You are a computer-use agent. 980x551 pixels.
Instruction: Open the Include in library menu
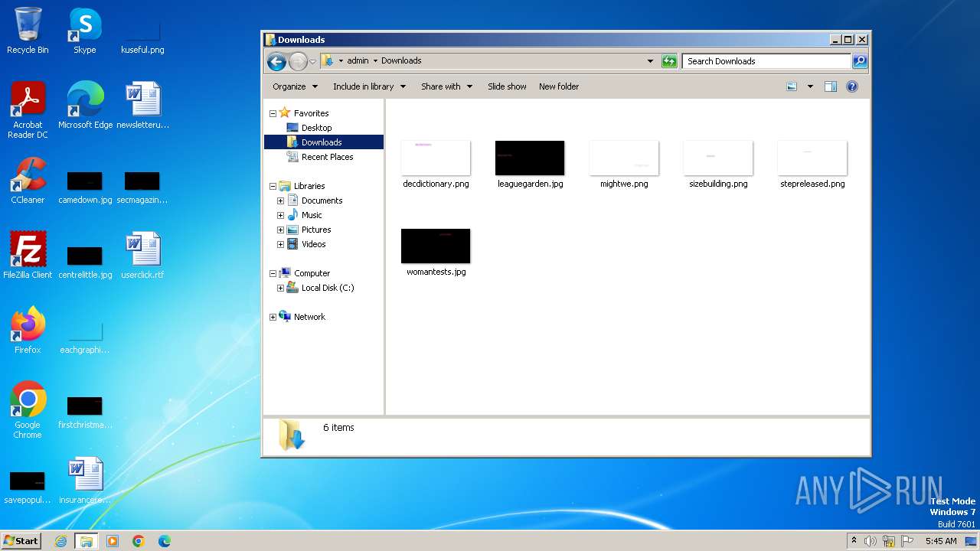click(x=369, y=86)
